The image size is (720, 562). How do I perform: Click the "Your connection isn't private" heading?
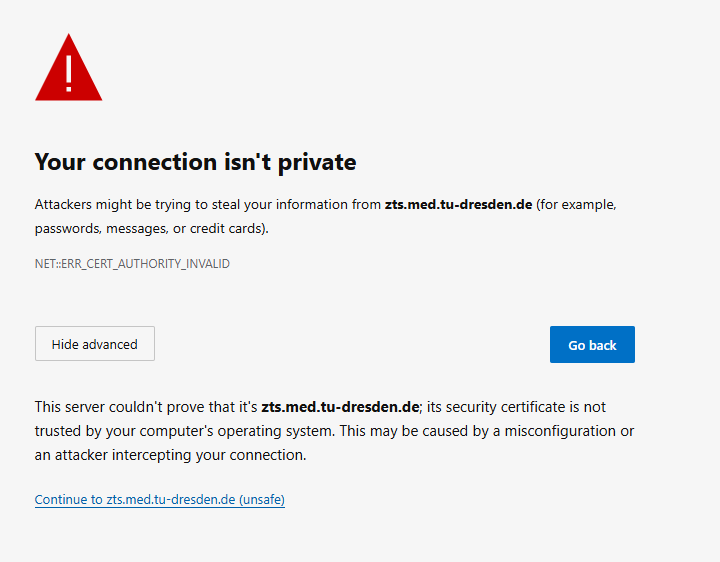coord(195,162)
